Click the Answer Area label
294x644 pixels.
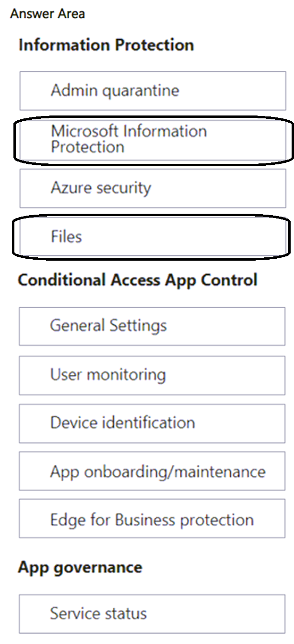point(47,13)
